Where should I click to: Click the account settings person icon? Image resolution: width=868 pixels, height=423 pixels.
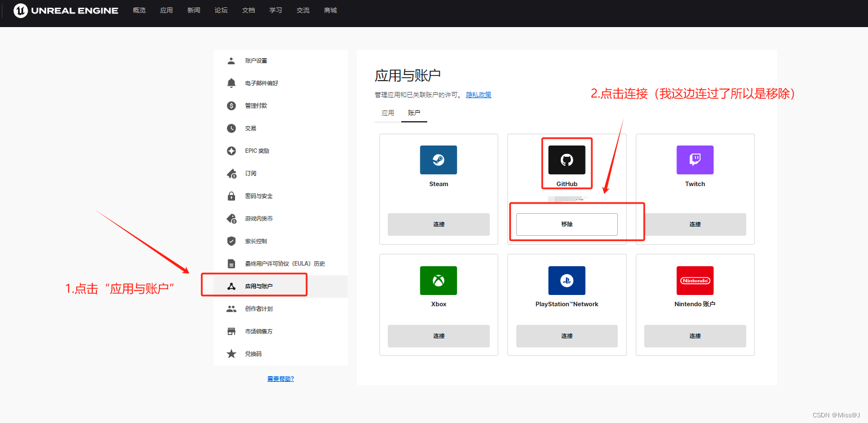coord(231,60)
